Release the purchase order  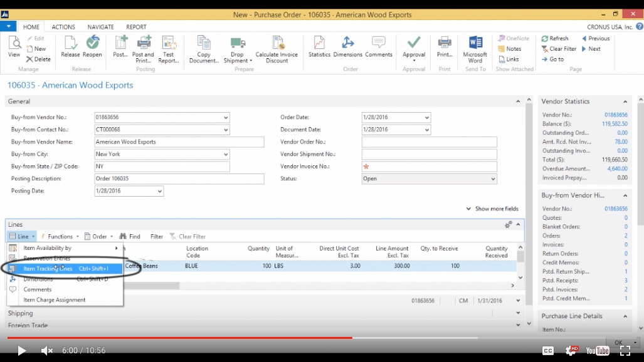[x=70, y=47]
